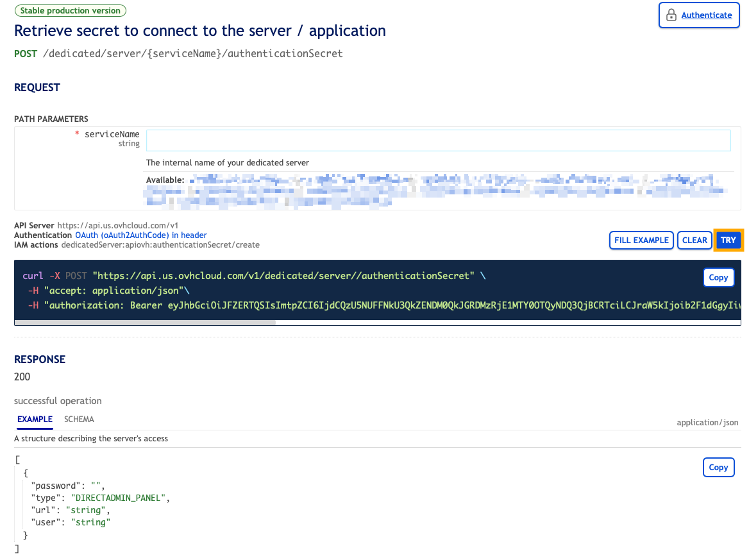This screenshot has height=560, width=749.
Task: Click the REQUEST section heading
Action: tap(37, 87)
